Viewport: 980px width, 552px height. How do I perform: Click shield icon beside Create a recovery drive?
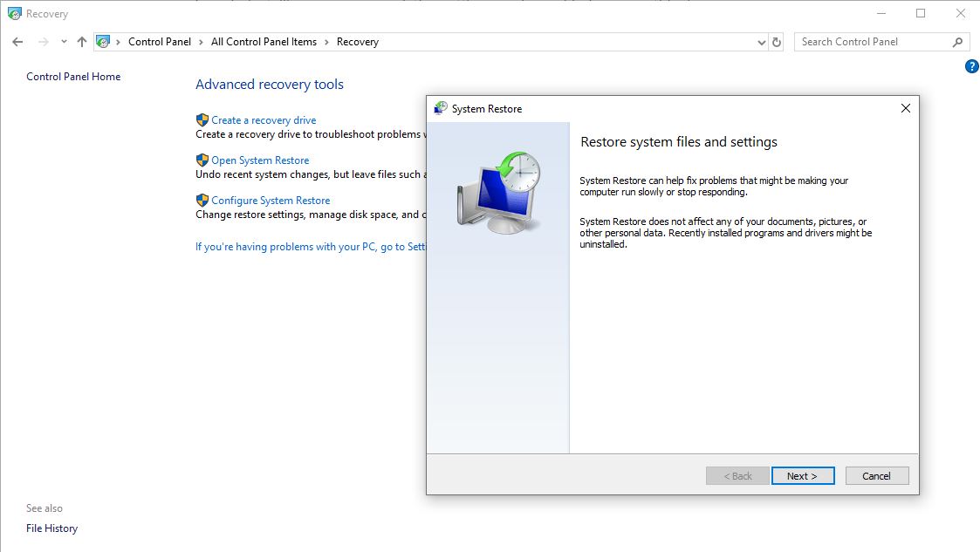click(x=202, y=119)
